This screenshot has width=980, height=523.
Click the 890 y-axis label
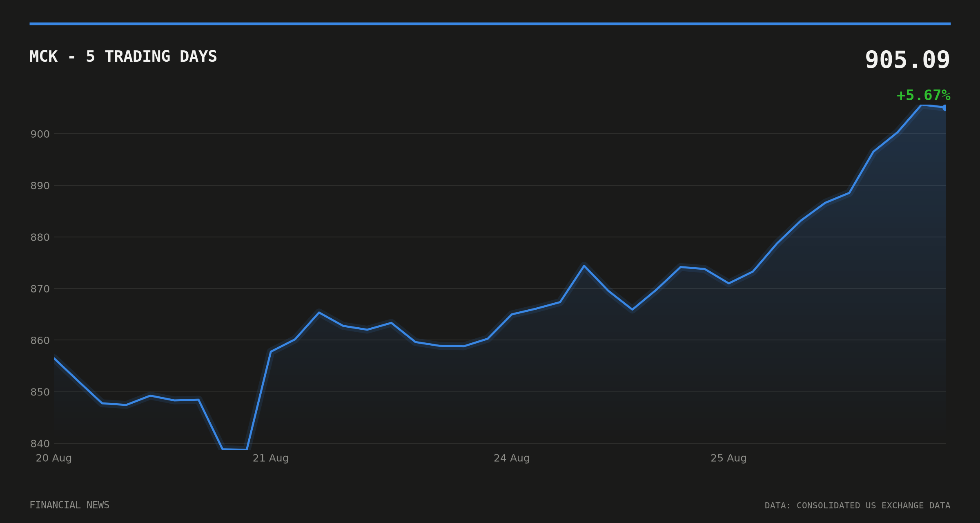(x=40, y=186)
